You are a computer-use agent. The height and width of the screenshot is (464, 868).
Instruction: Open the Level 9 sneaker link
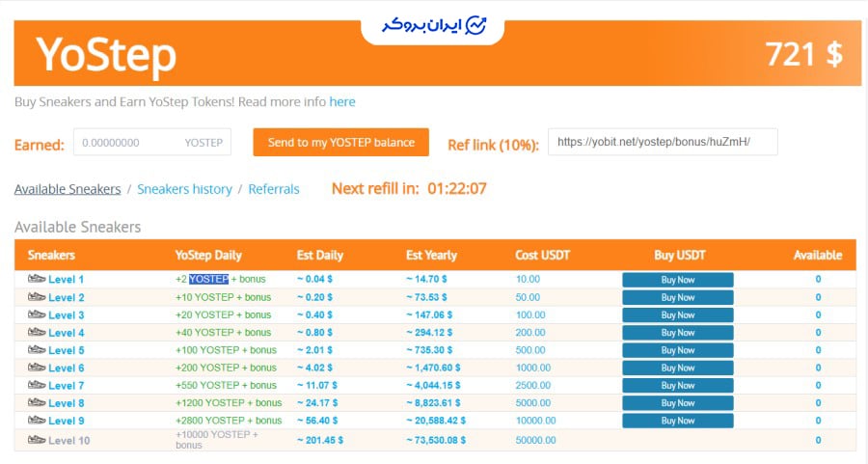click(66, 421)
